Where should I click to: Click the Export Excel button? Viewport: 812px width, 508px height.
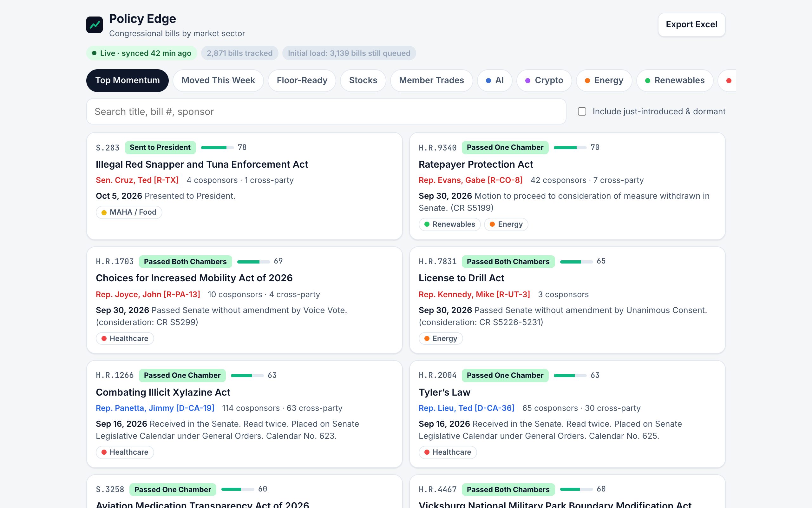[691, 24]
